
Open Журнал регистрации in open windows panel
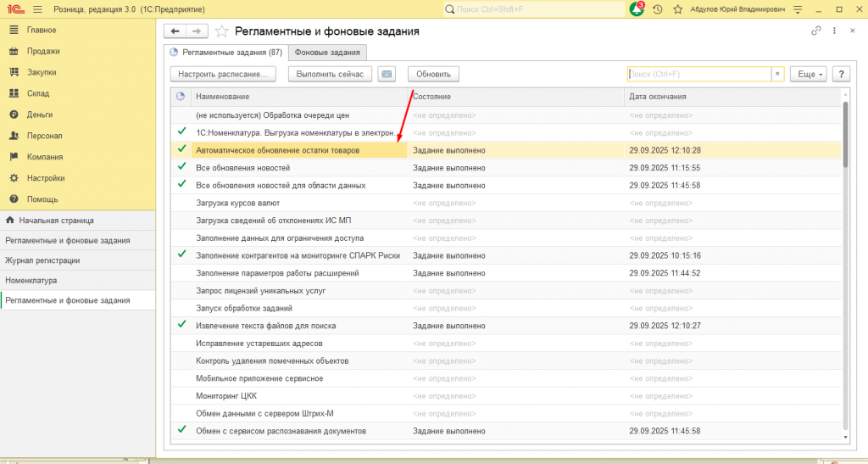[77, 260]
